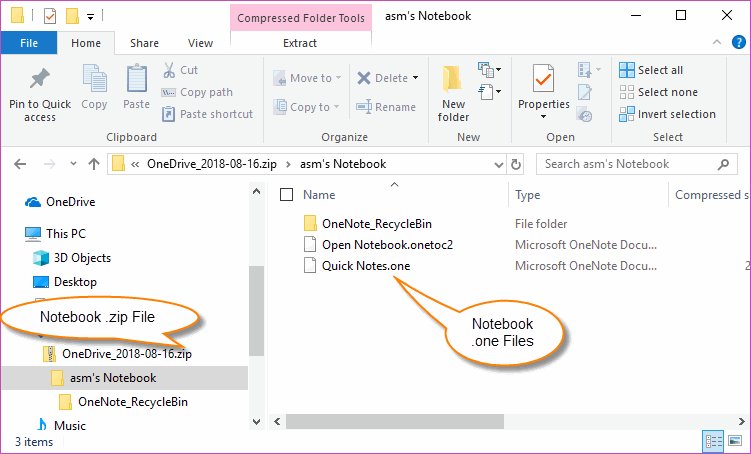Click the Edit icon in Open group

click(585, 92)
